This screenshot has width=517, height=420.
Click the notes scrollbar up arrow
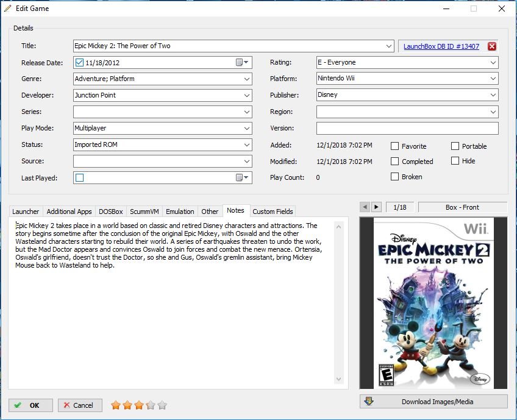338,227
